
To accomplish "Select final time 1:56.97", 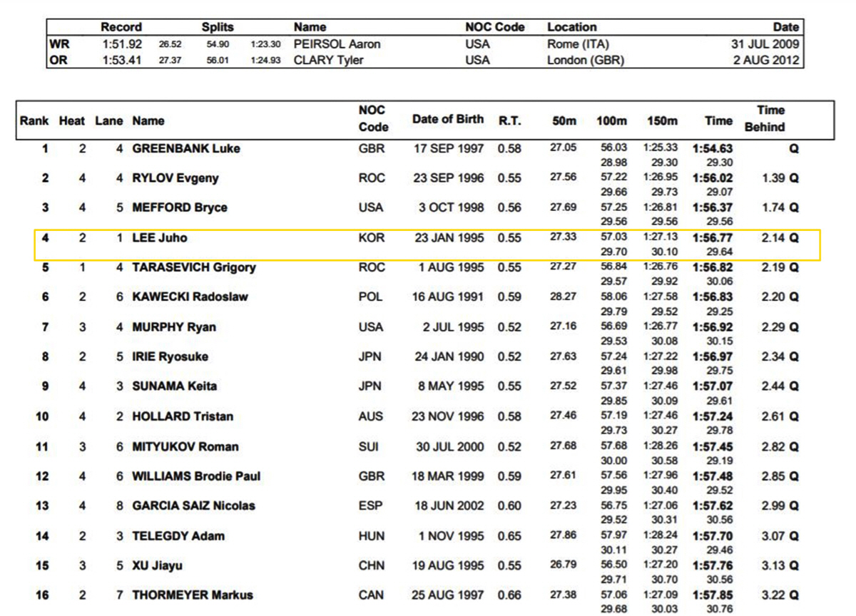I will click(713, 356).
